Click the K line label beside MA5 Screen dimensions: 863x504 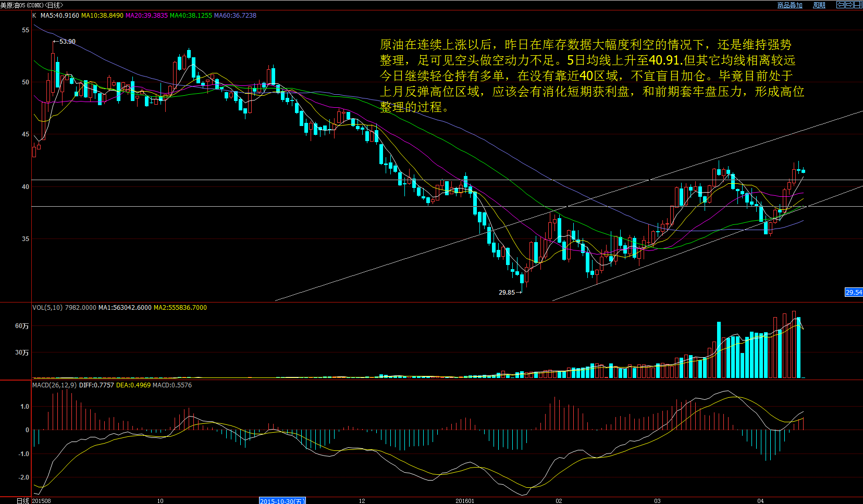pos(34,16)
